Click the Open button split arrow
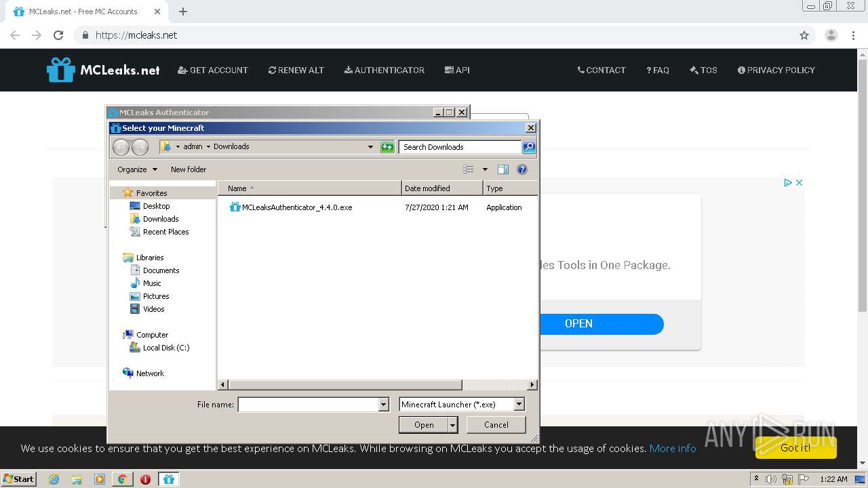The width and height of the screenshot is (868, 488). point(453,425)
